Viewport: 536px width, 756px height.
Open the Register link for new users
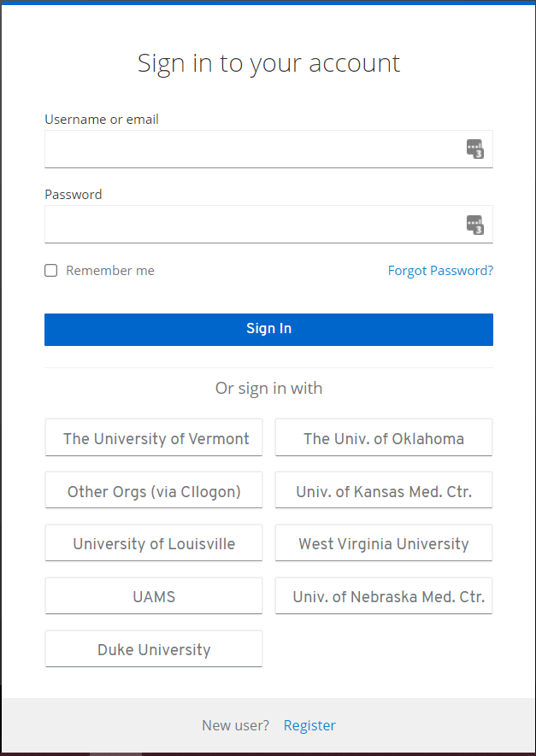[x=309, y=724]
